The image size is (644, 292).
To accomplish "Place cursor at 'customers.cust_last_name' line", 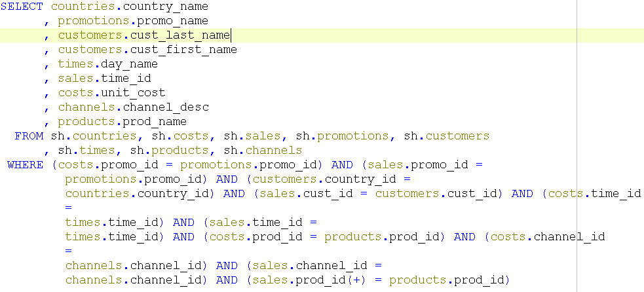I will pyautogui.click(x=143, y=35).
